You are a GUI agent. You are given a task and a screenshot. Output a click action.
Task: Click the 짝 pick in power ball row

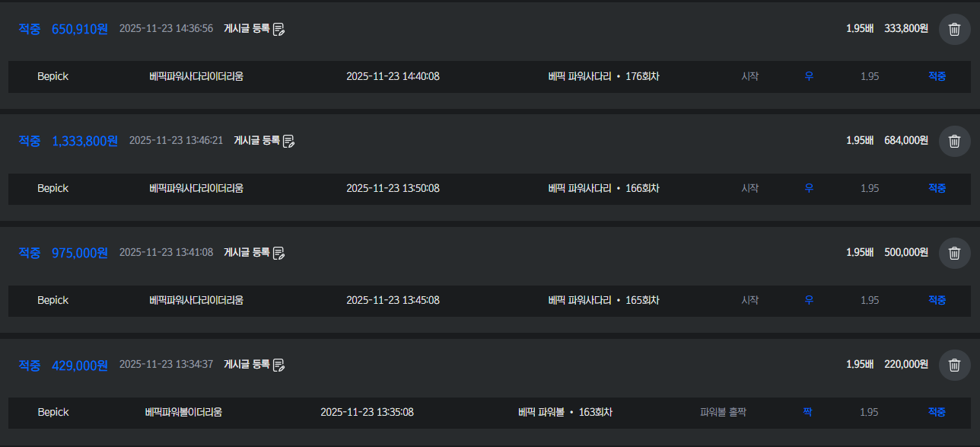click(x=807, y=413)
